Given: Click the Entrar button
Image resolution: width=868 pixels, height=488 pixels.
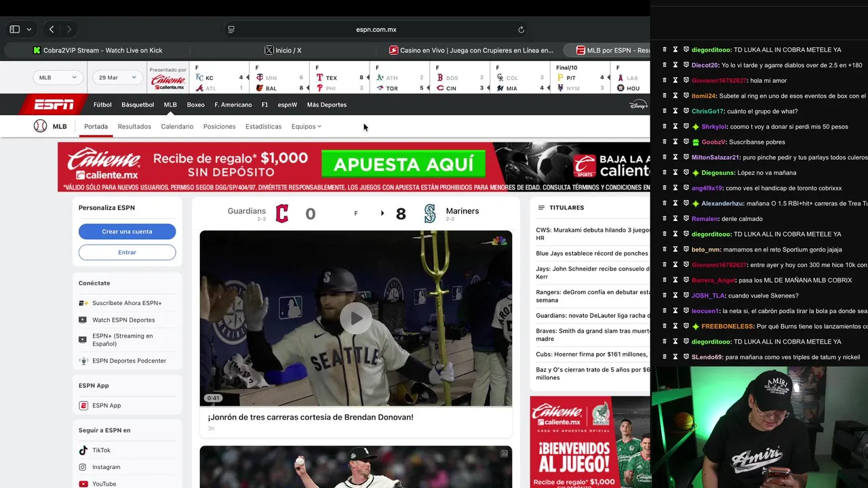Looking at the screenshot, I should tap(127, 252).
